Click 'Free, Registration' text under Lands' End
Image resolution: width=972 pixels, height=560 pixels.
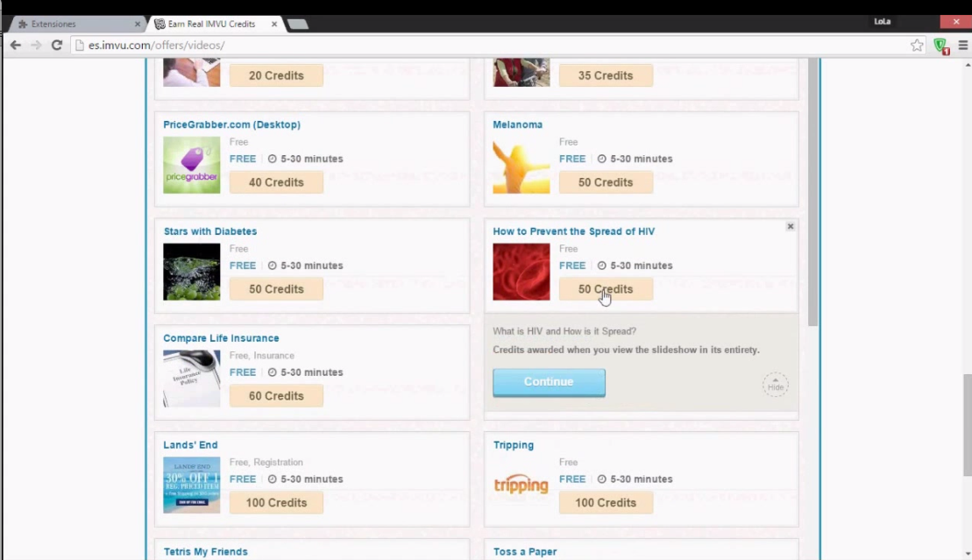point(266,462)
